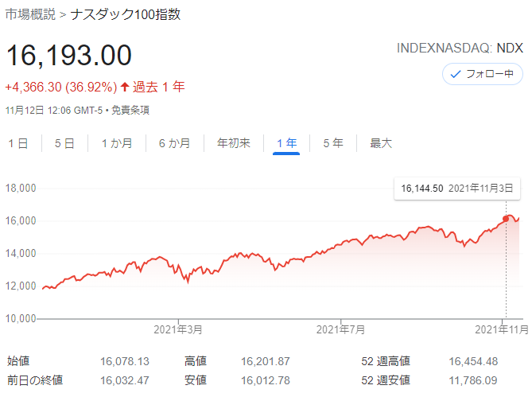Select the 6 か月 range tab
This screenshot has height=397, width=532.
point(174,143)
